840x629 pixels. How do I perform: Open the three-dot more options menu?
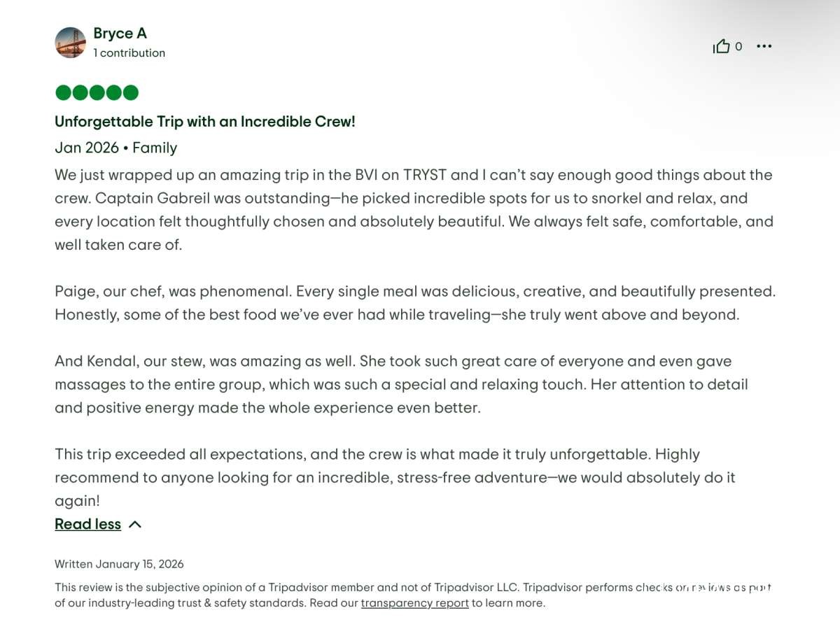coord(764,47)
